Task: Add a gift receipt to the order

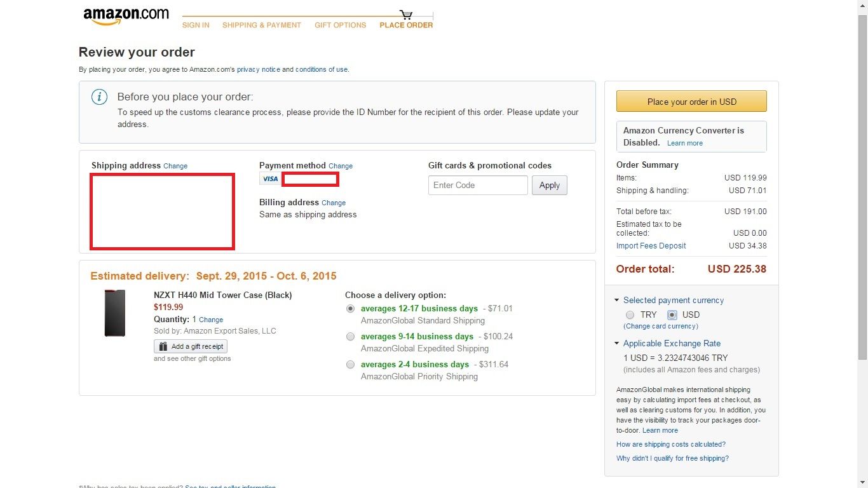Action: pyautogui.click(x=191, y=347)
